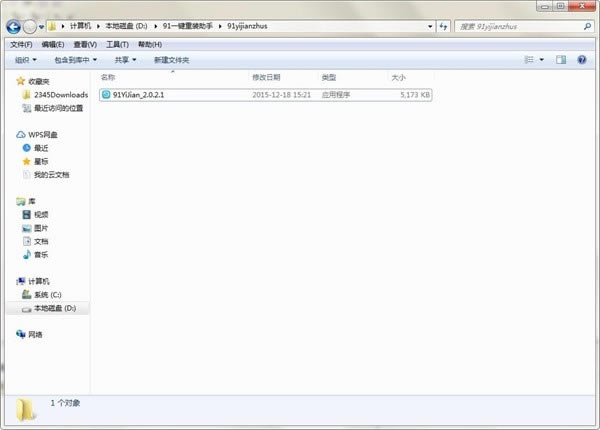
Task: Open the 文档 library
Action: 41,241
